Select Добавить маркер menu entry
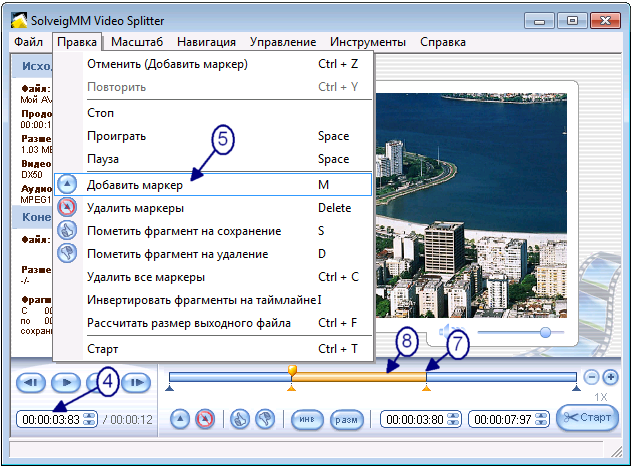This screenshot has width=633, height=469. point(213,185)
